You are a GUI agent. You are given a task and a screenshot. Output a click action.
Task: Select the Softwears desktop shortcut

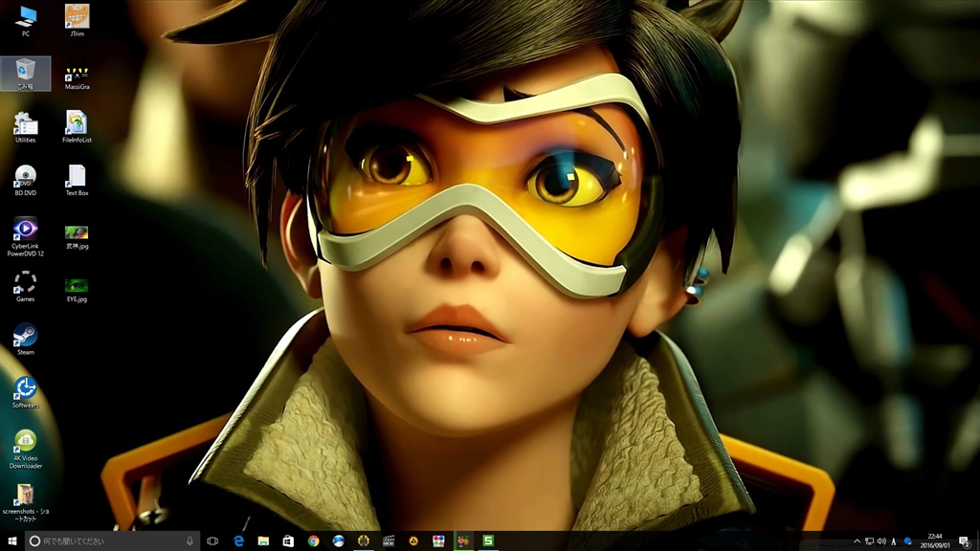coord(26,393)
